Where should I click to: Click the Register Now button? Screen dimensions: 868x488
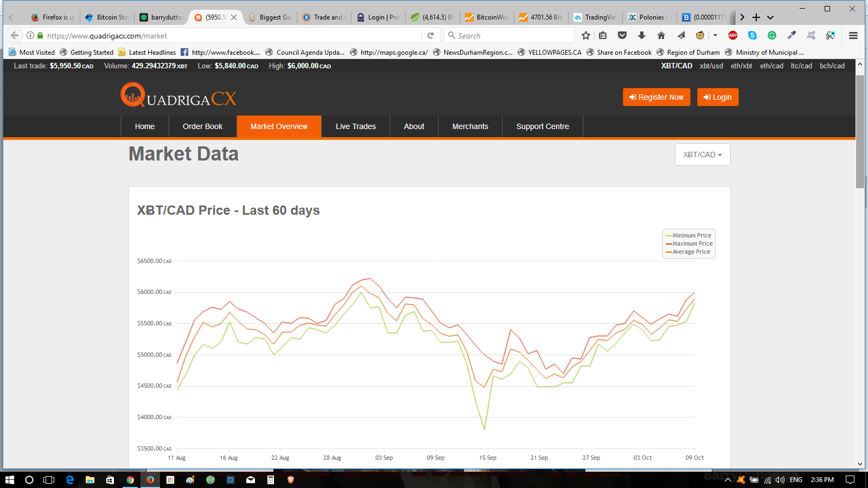point(656,97)
